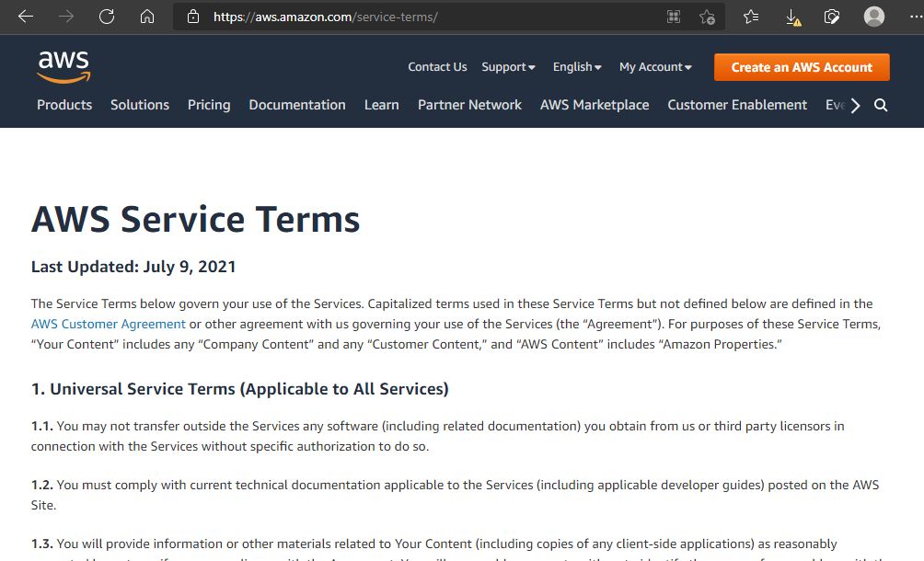Click the browser forward arrow

click(x=66, y=17)
